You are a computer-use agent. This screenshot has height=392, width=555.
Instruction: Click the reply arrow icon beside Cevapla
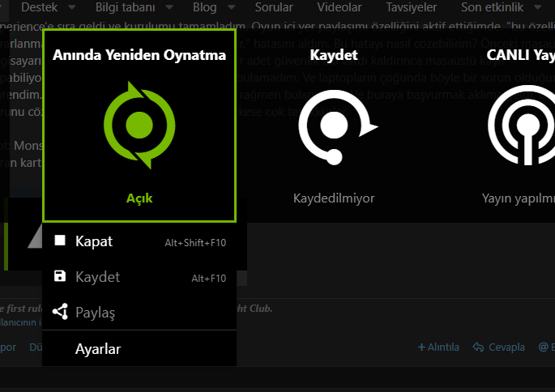coord(479,347)
